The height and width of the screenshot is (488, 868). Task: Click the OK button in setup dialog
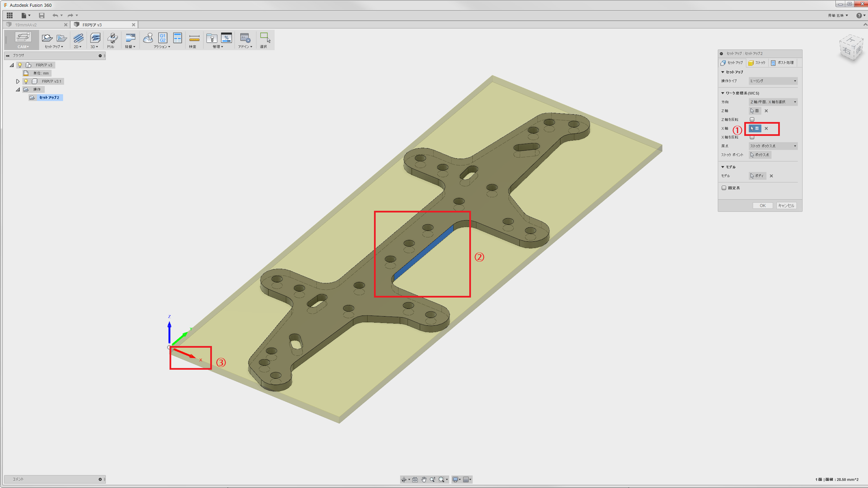tap(763, 206)
